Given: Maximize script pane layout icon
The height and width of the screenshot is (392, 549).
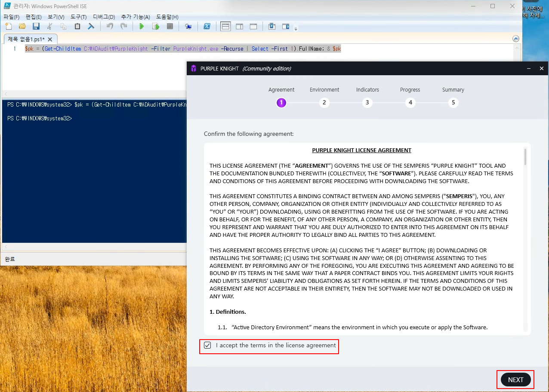Looking at the screenshot, I should tap(253, 26).
